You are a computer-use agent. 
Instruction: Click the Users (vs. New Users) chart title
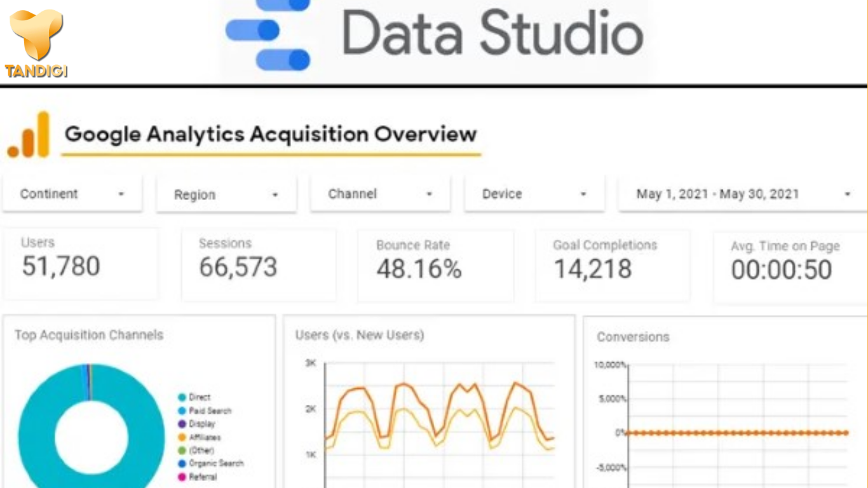360,335
